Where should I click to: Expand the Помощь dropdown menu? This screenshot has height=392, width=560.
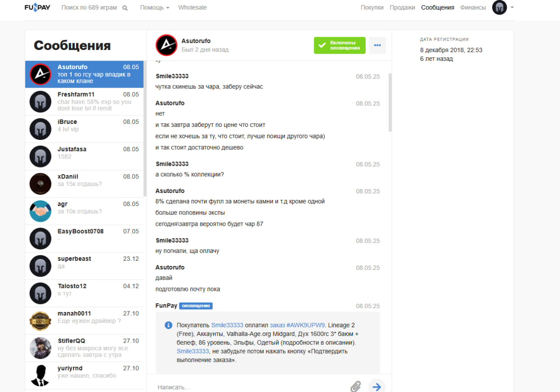point(154,7)
